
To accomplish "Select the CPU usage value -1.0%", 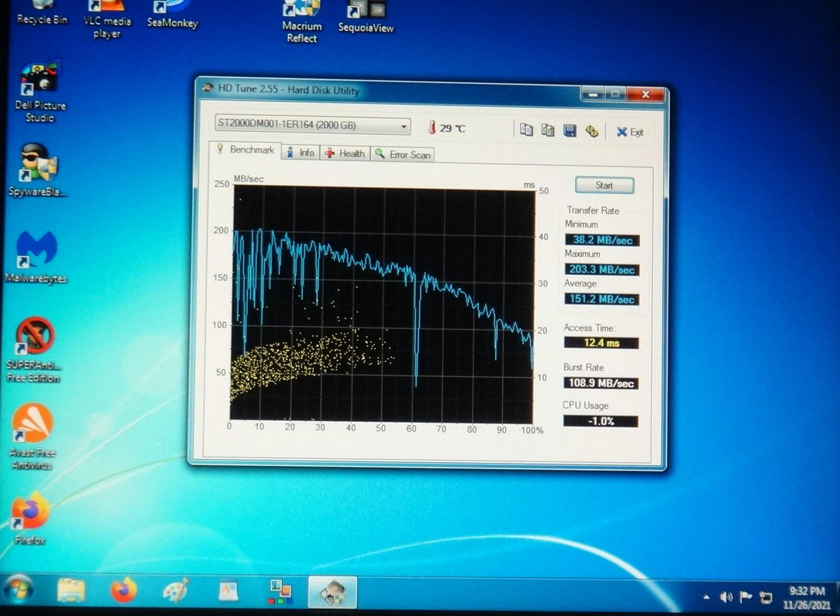I will [601, 421].
